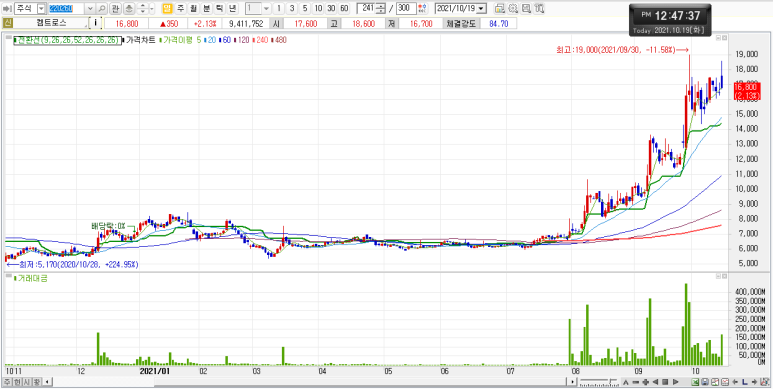Click the save floppy disk icon

[705, 382]
